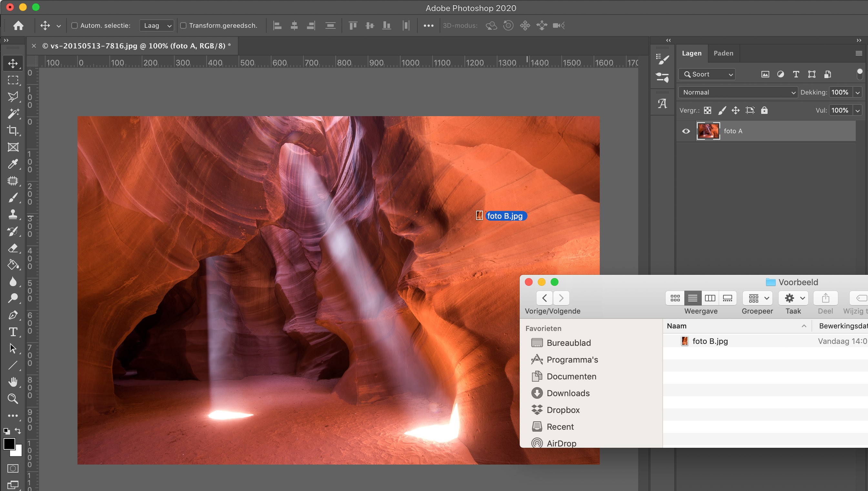Select the vs-20150513-7816.jpg document tab
Image resolution: width=868 pixels, height=491 pixels.
pos(136,46)
